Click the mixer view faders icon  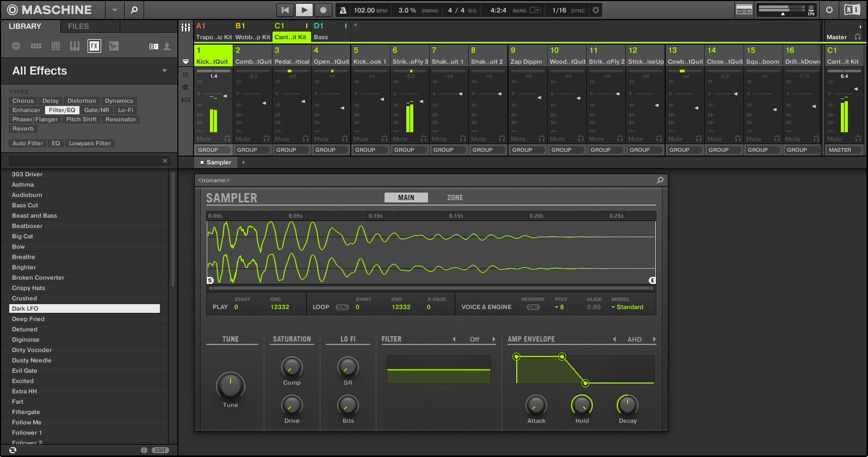[x=186, y=27]
